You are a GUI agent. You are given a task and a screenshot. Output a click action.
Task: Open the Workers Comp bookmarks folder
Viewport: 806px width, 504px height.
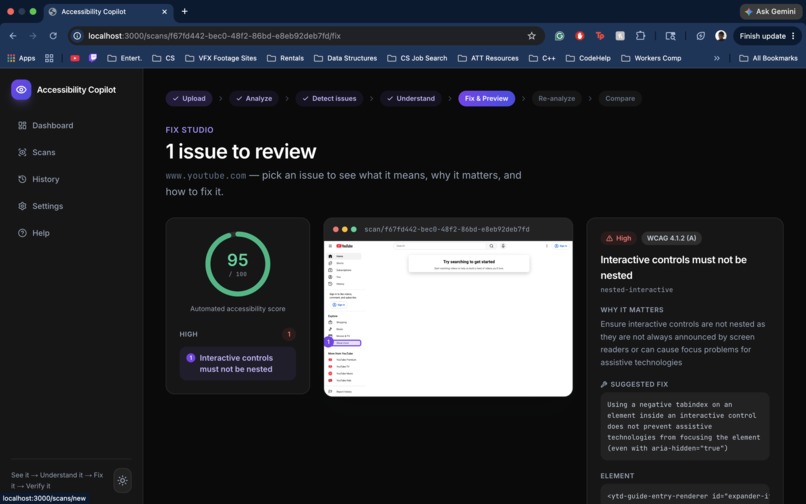651,58
